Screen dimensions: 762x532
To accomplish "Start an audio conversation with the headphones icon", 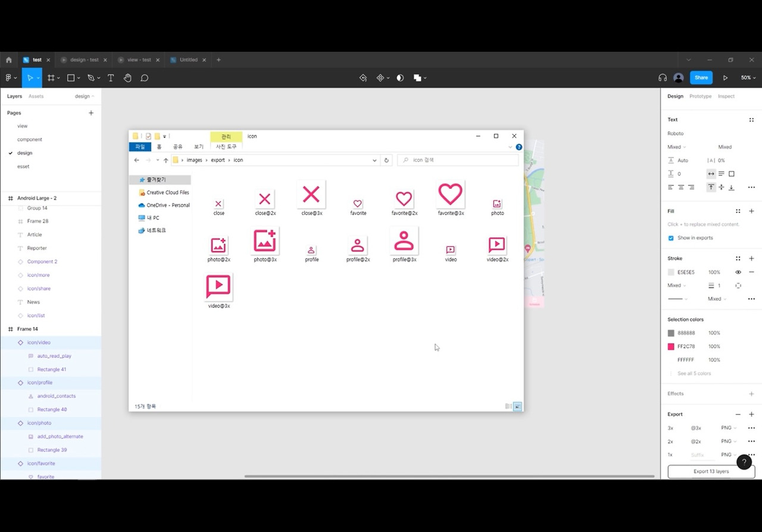I will [663, 78].
